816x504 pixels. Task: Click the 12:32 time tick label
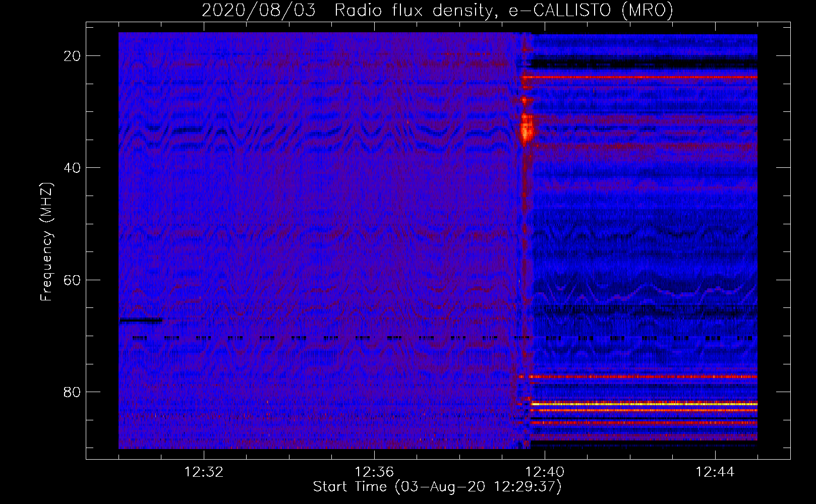tap(204, 472)
